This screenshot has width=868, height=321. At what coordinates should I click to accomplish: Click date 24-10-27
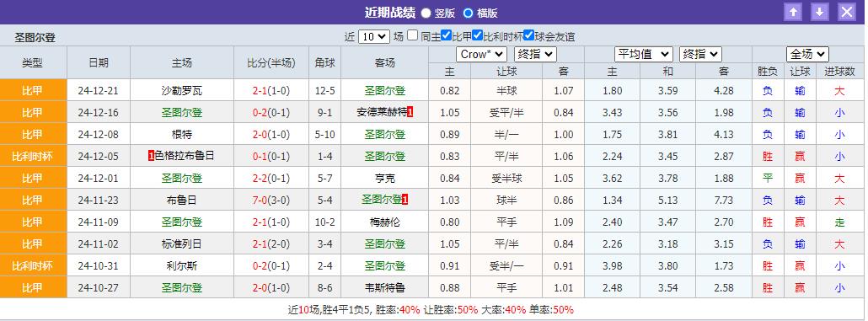99,288
